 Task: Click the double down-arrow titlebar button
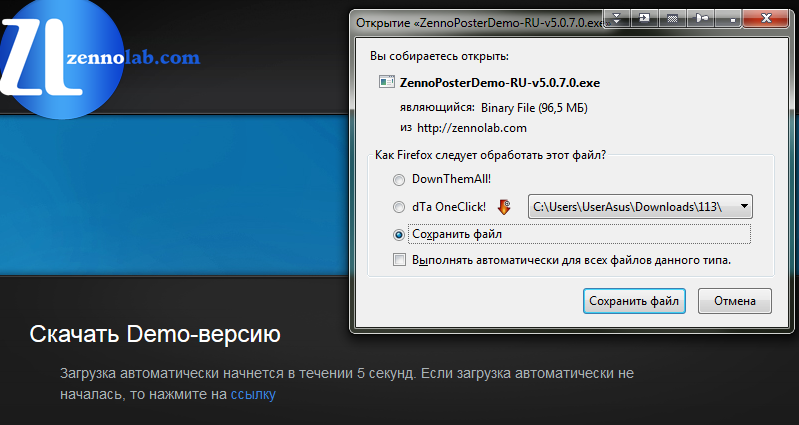coord(617,19)
